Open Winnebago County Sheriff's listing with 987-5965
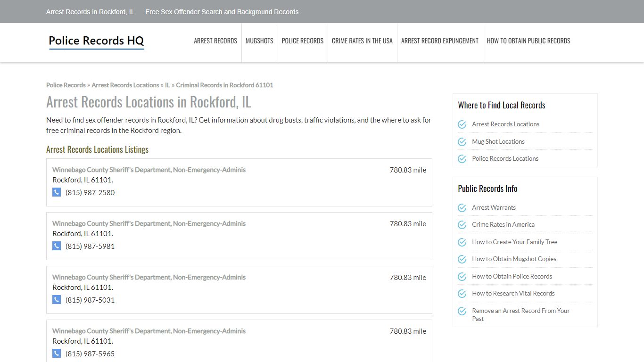Viewport: 644px width, 362px height. click(149, 331)
